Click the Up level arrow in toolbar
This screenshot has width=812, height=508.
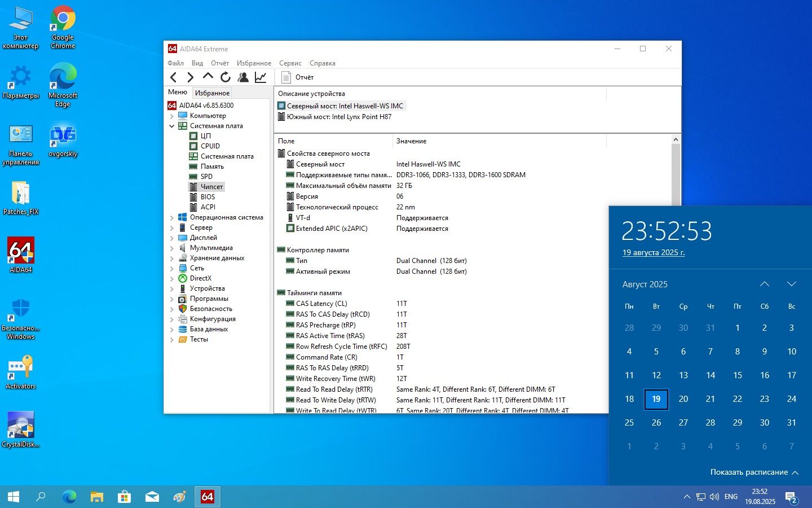pyautogui.click(x=208, y=77)
